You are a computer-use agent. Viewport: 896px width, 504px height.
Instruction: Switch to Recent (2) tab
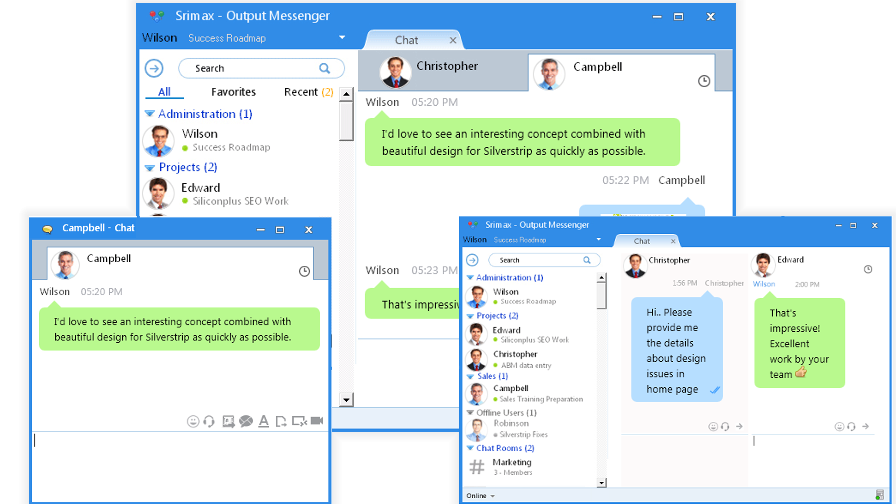coord(309,92)
